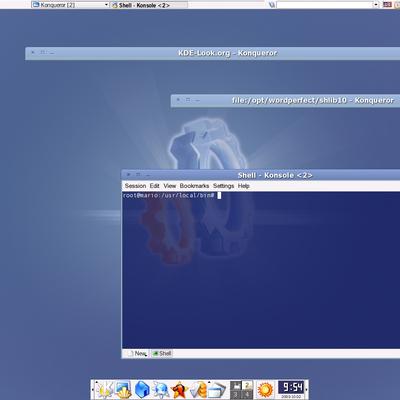
Task: Open the blue Home folder icon
Action: 142,389
